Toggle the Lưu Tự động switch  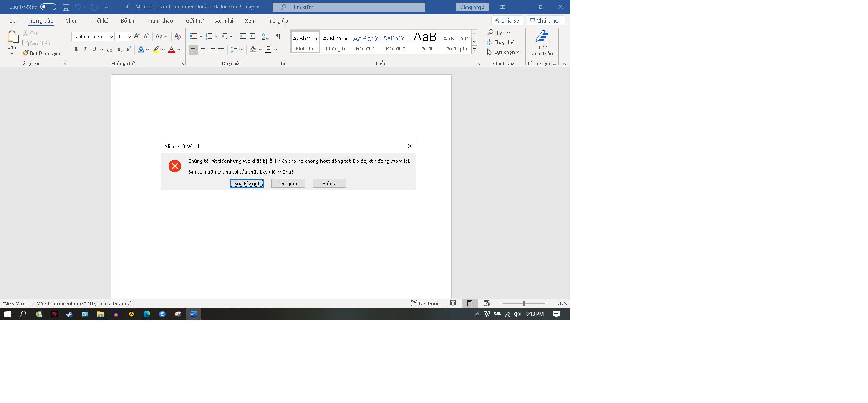click(48, 7)
